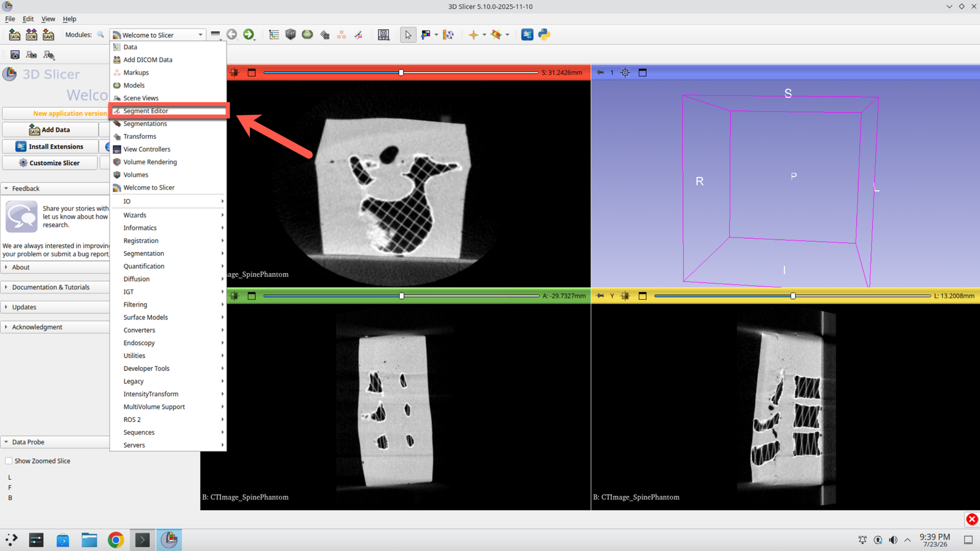
Task: Expand the Registration submenu
Action: [168, 241]
